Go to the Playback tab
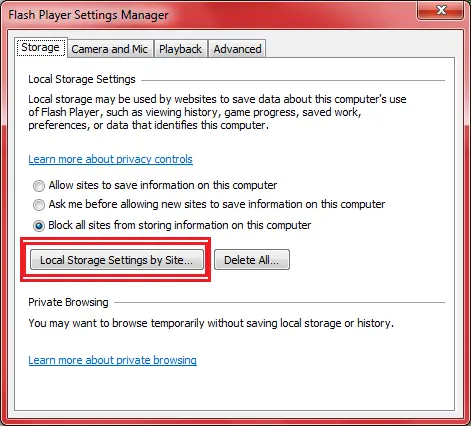This screenshot has height=426, width=471. tap(180, 49)
